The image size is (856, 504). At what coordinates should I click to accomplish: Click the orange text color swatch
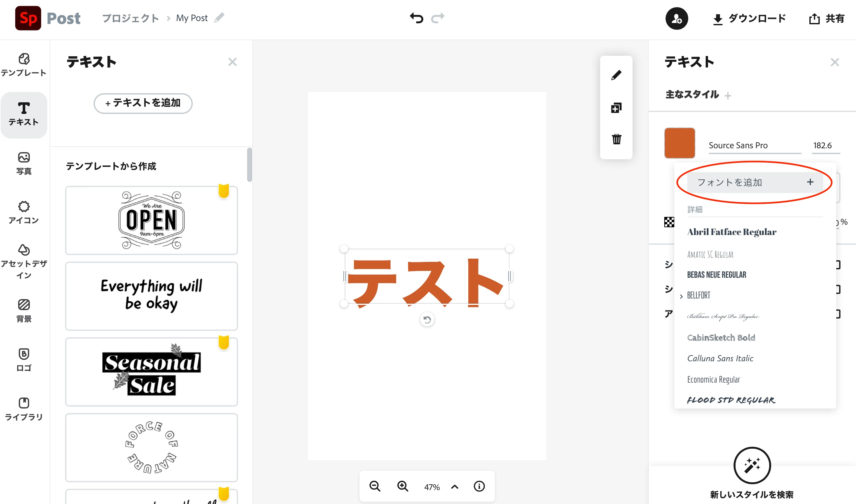[679, 143]
